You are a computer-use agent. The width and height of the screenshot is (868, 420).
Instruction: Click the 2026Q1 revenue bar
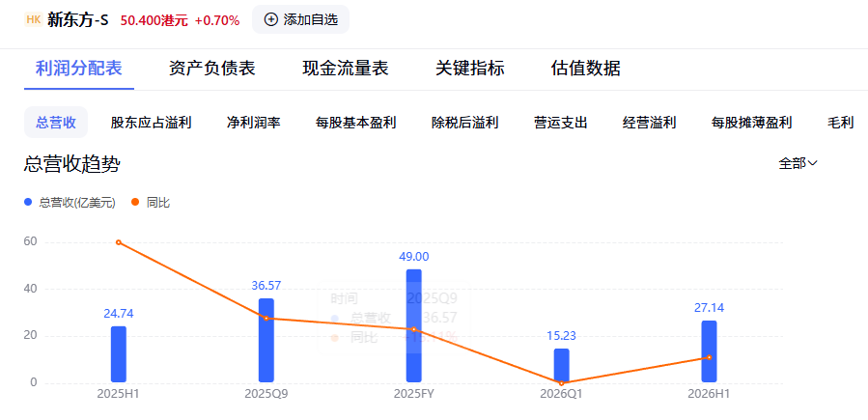pos(561,366)
